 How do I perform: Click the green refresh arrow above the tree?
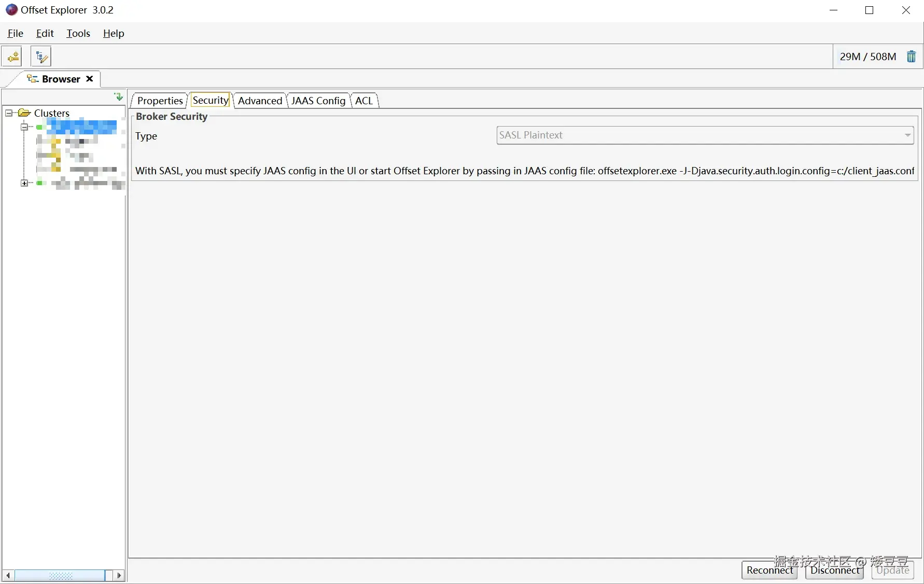[119, 96]
